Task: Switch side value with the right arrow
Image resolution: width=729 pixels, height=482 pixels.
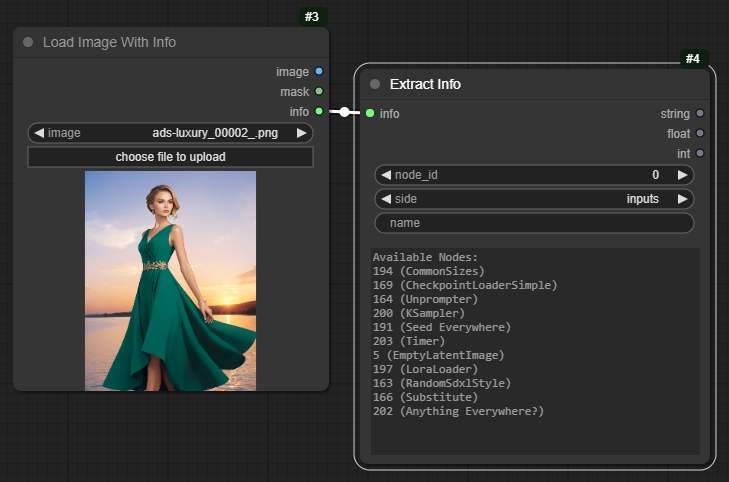Action: (682, 199)
